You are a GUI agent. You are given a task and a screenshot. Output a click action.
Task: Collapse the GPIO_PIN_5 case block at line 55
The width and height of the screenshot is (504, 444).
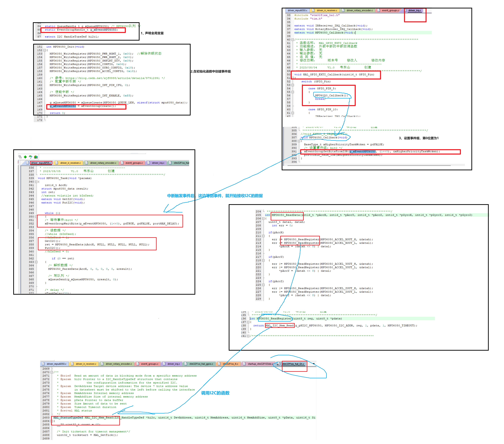coord(293,92)
